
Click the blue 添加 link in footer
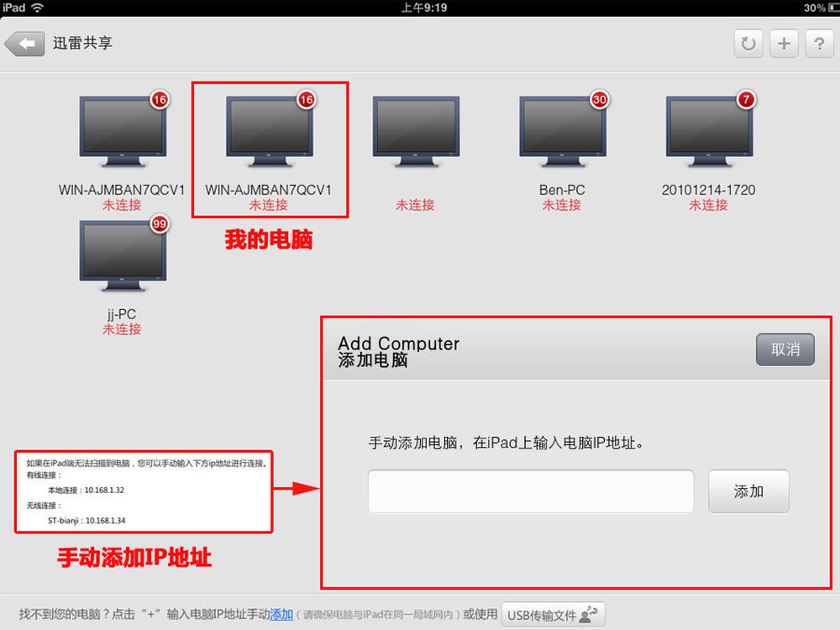click(x=281, y=615)
